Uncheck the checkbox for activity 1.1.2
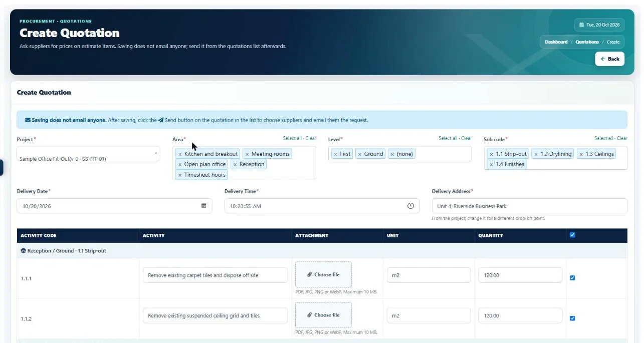This screenshot has width=644, height=343. tap(572, 318)
